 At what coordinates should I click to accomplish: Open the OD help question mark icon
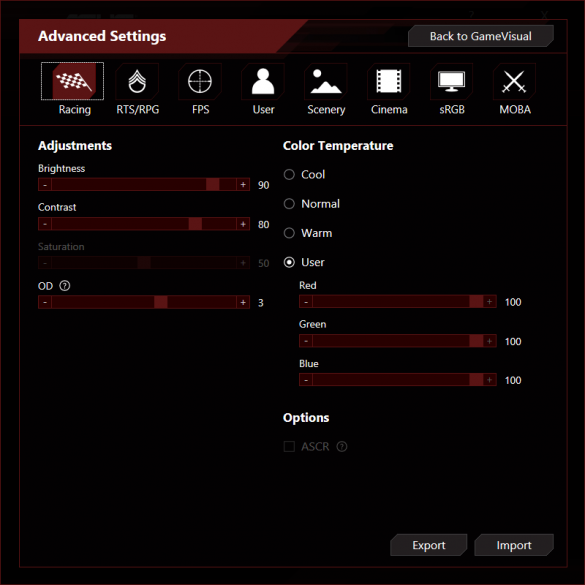tap(65, 286)
